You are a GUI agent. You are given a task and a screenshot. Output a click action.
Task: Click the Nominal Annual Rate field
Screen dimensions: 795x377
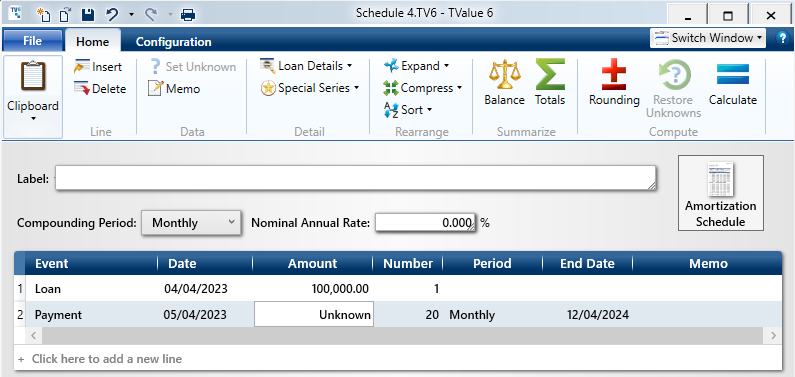(425, 222)
